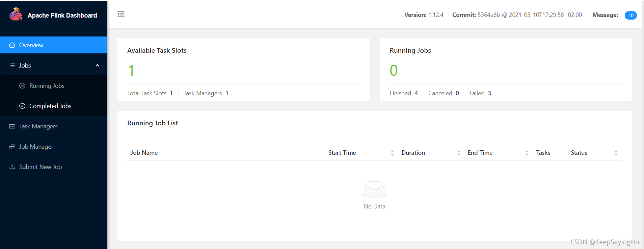Click the Running Jobs count 0

394,70
